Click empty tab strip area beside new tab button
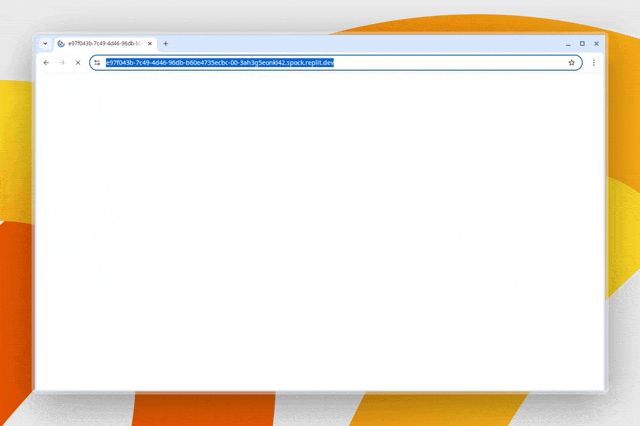640x426 pixels. [x=350, y=44]
